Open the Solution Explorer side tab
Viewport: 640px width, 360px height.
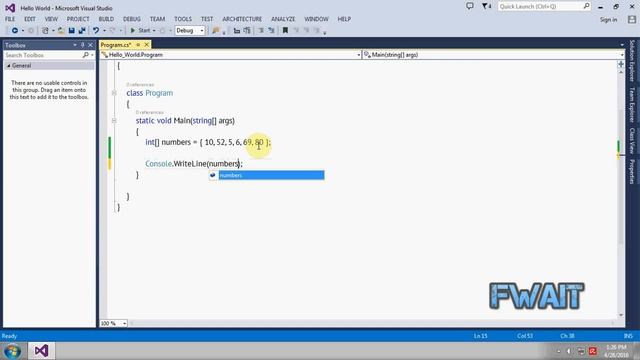(632, 60)
